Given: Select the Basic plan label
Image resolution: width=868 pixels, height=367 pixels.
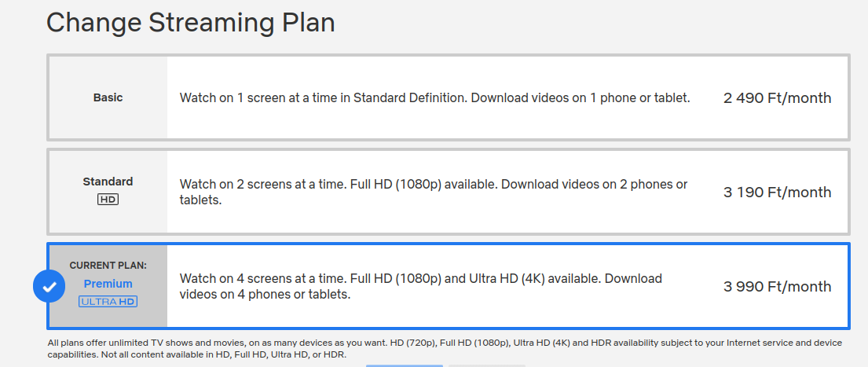Looking at the screenshot, I should [108, 98].
